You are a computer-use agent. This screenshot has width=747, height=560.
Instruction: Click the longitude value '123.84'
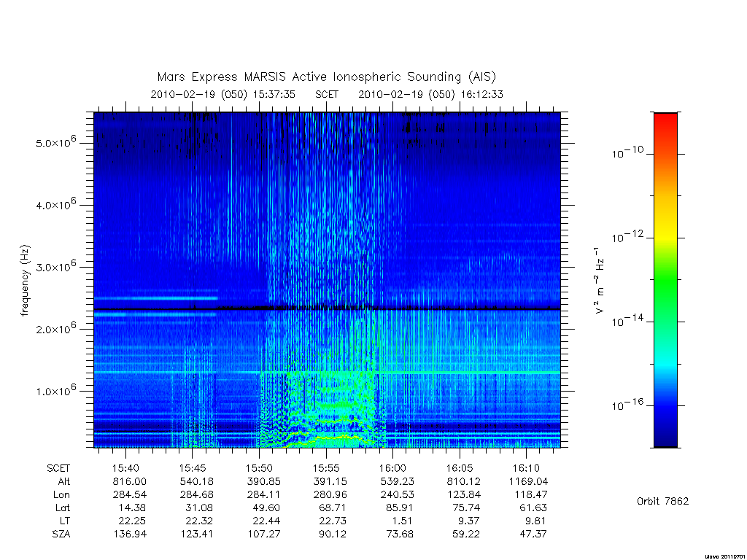pyautogui.click(x=463, y=495)
